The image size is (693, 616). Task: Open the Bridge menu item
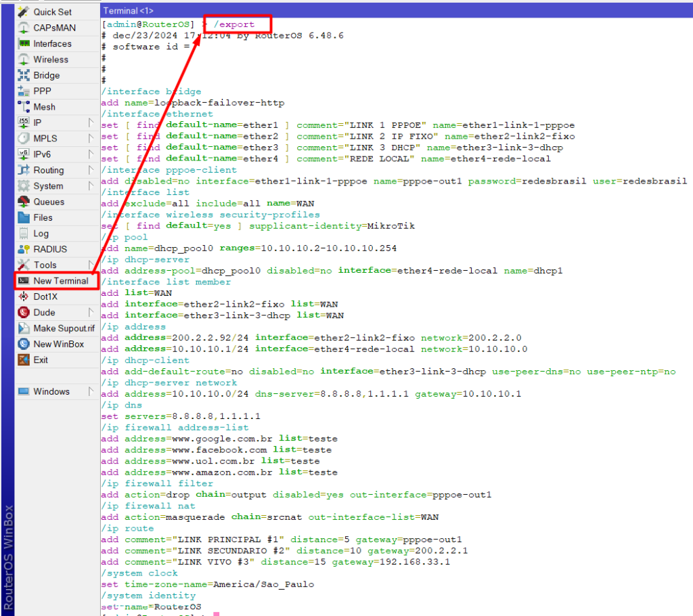coord(58,75)
